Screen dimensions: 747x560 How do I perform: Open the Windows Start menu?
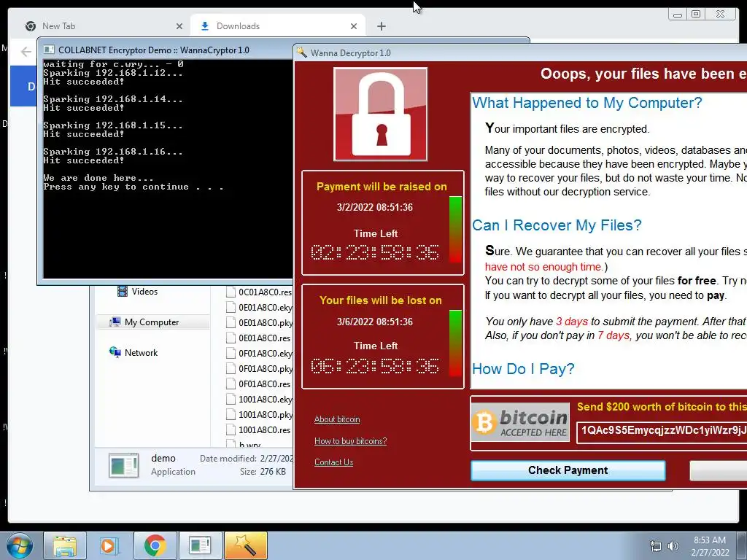[20, 545]
